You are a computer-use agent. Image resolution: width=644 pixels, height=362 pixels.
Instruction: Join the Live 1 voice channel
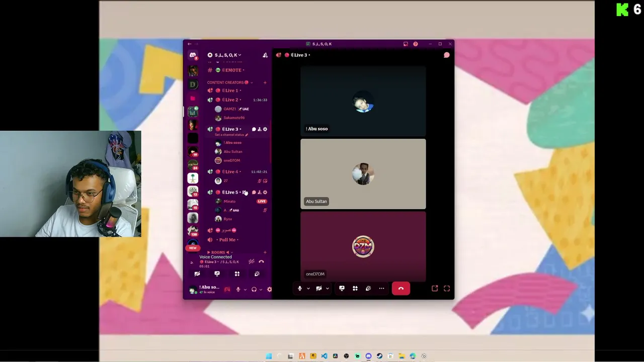[x=236, y=90]
